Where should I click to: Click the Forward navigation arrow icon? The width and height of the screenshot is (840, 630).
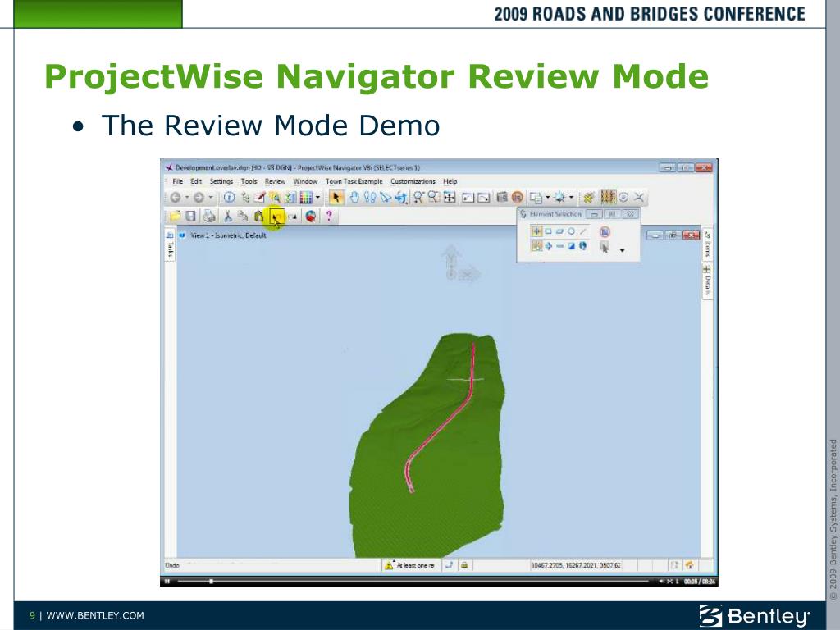pos(199,198)
